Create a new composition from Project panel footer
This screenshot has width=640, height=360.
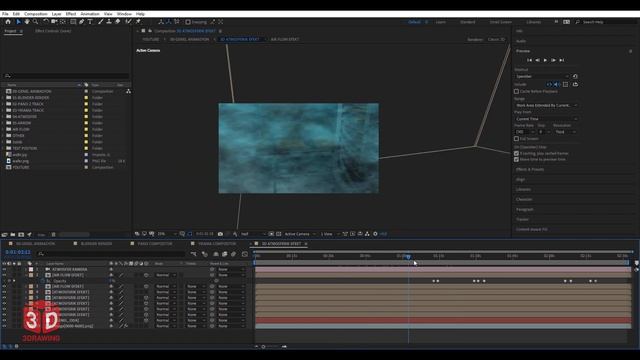click(x=21, y=235)
